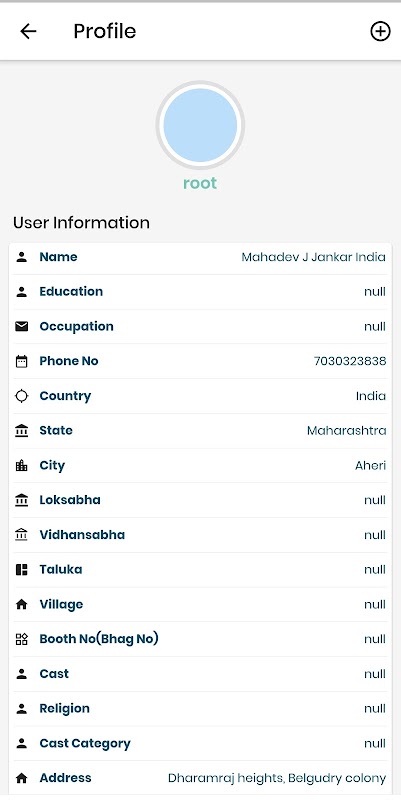Select the blue profile avatar circle
401x800 pixels.
pyautogui.click(x=200, y=125)
